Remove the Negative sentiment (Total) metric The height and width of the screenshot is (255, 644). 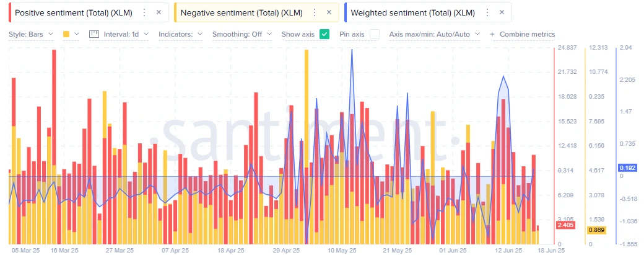click(x=329, y=13)
